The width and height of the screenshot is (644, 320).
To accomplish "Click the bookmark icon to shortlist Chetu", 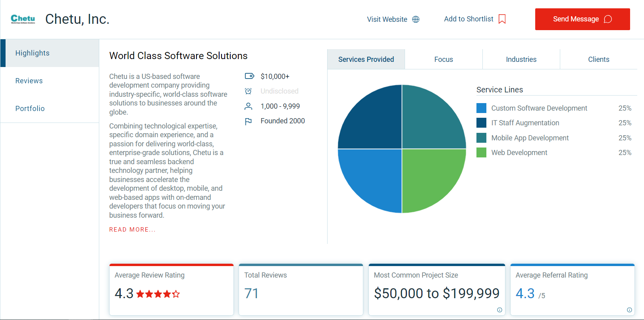I will point(502,19).
